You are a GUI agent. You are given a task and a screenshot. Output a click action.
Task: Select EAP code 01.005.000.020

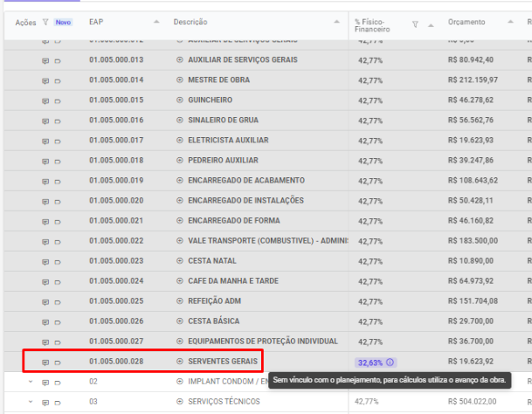[116, 201]
